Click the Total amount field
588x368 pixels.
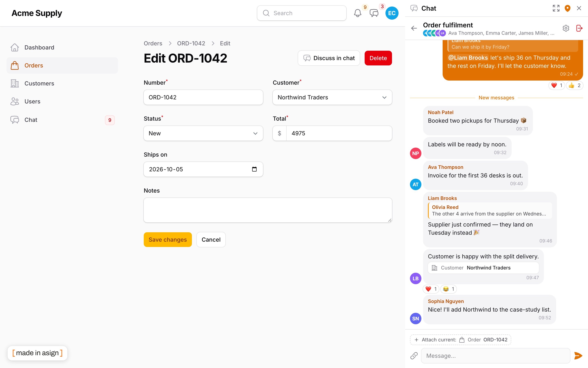[339, 133]
